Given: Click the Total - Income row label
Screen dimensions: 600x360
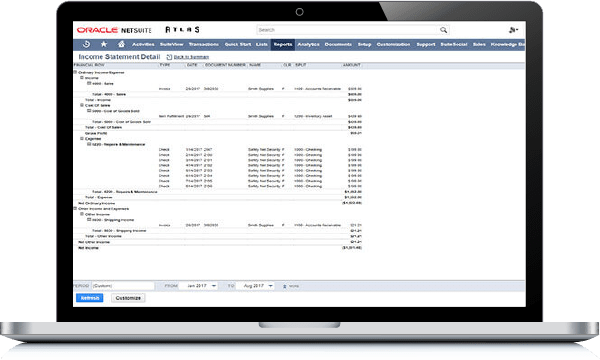Looking at the screenshot, I should (x=98, y=100).
